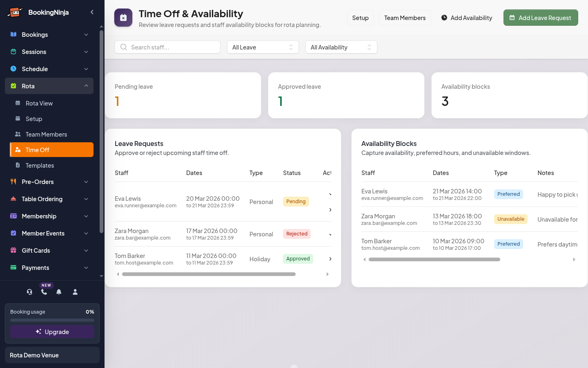Screen dimensions: 588x368
Task: Click the search magnifier icon
Action: coord(123,47)
